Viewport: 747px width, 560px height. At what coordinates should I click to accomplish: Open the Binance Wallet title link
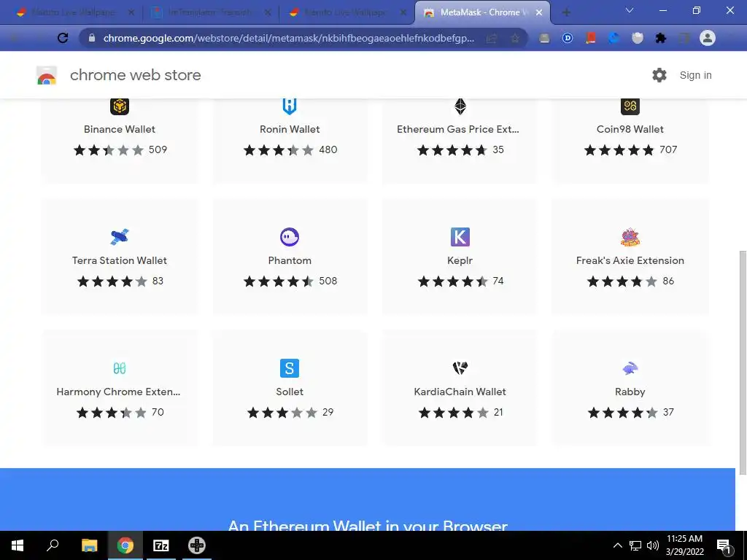pos(120,129)
